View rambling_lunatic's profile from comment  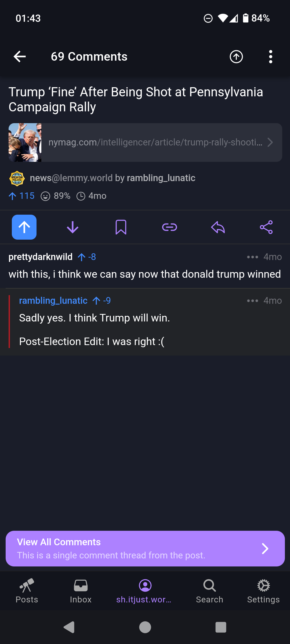pyautogui.click(x=53, y=301)
